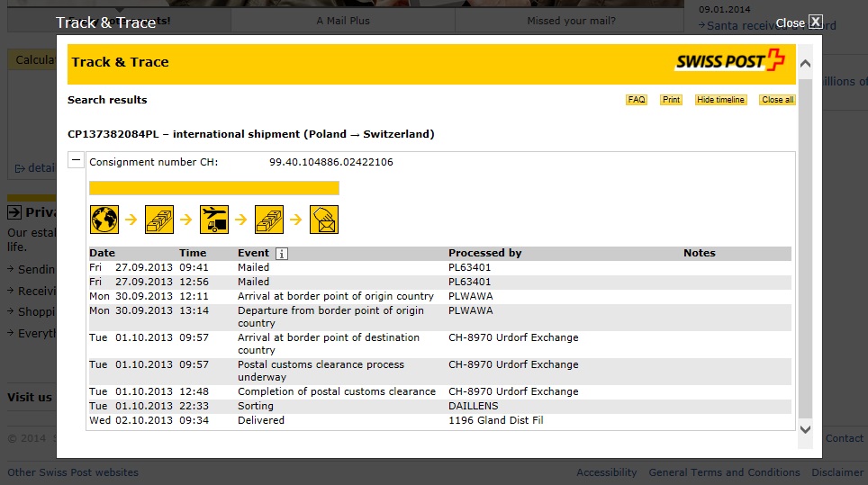The width and height of the screenshot is (868, 485).
Task: Open the Disclaimer footer link
Action: point(837,472)
